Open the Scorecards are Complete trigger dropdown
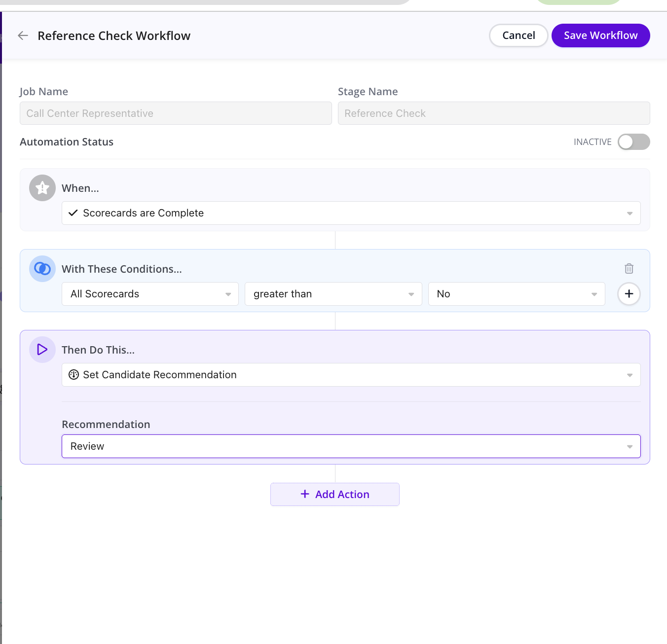 tap(351, 213)
